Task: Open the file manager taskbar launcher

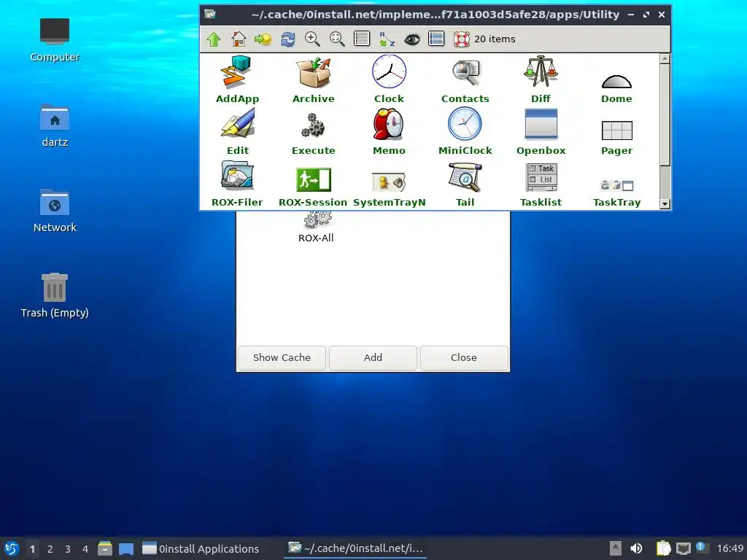Action: [x=105, y=548]
